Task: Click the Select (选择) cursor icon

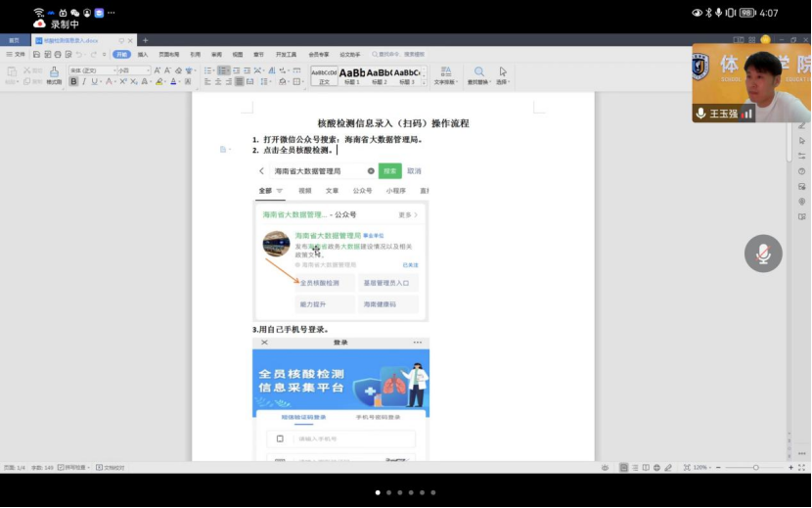Action: click(503, 72)
